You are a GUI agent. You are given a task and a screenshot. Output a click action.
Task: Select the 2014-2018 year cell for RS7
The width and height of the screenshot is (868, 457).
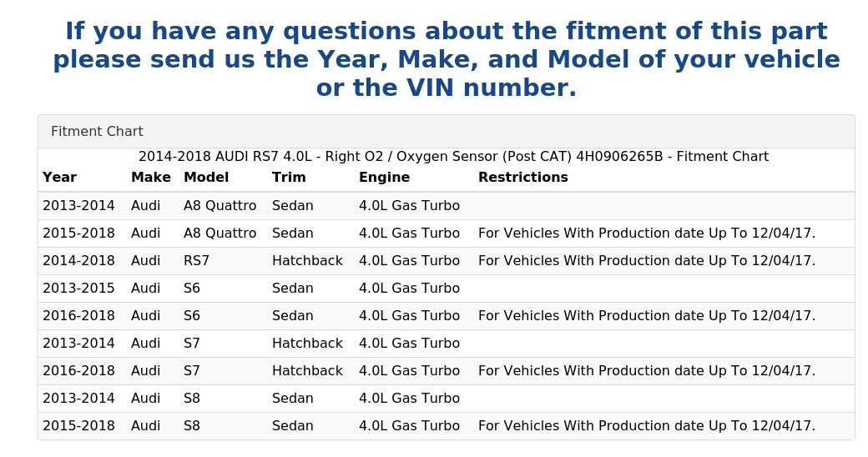pos(78,261)
